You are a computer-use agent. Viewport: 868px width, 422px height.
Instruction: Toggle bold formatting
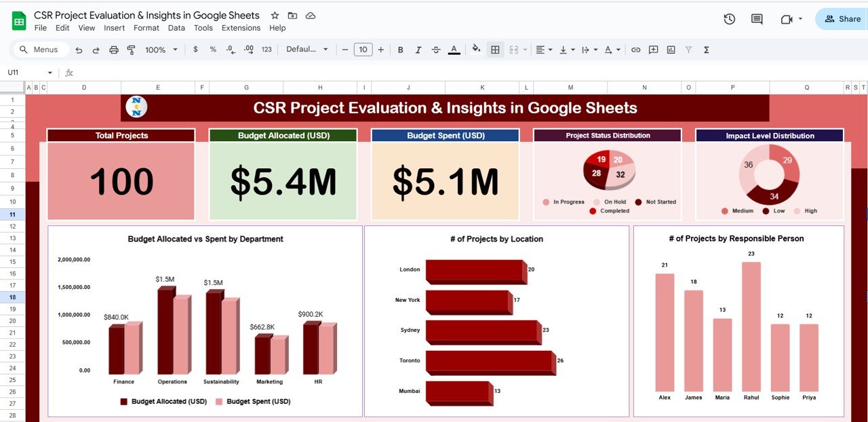pyautogui.click(x=400, y=50)
